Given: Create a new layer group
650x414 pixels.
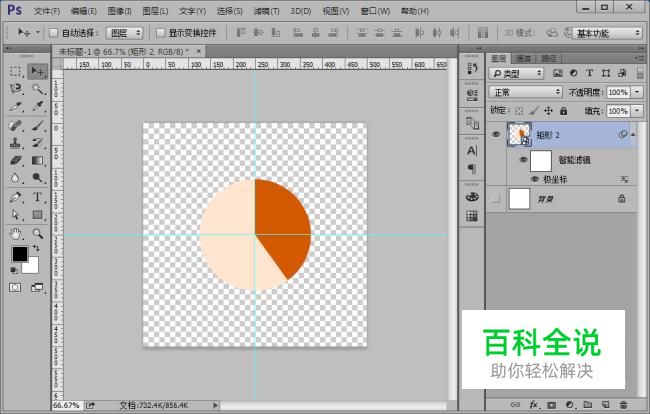Looking at the screenshot, I should [x=587, y=404].
